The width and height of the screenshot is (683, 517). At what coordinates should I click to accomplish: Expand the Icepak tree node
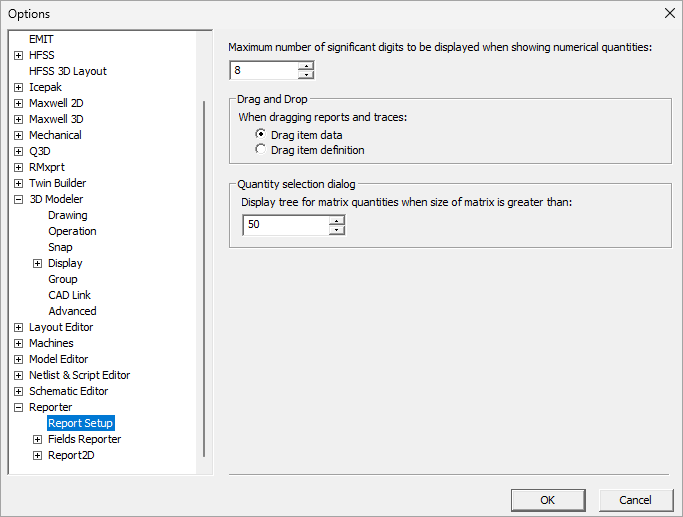[x=18, y=88]
